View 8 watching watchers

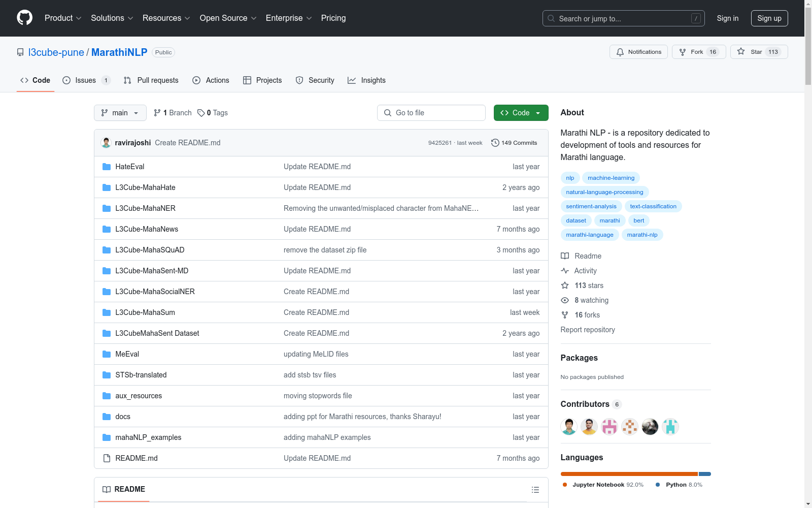tap(585, 300)
